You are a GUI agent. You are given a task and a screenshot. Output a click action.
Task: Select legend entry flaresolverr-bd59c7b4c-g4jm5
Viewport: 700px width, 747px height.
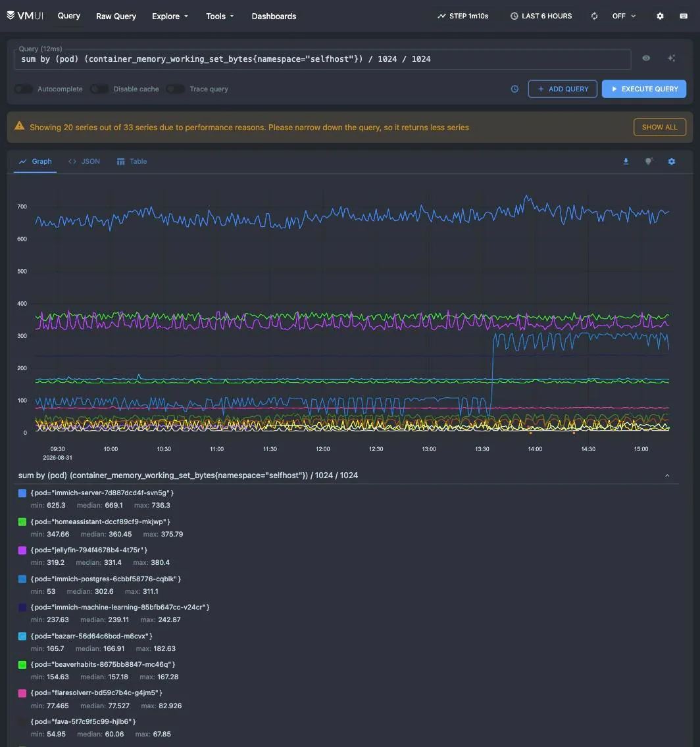pos(96,693)
